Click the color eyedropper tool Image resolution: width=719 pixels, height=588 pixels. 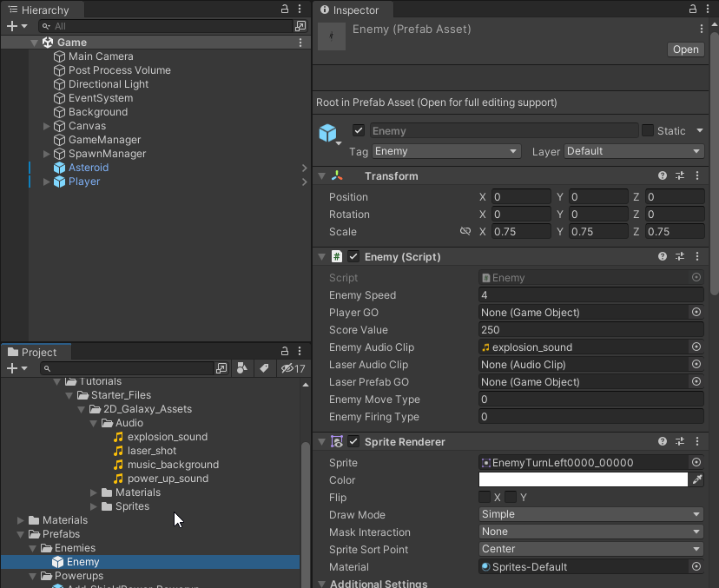697,479
